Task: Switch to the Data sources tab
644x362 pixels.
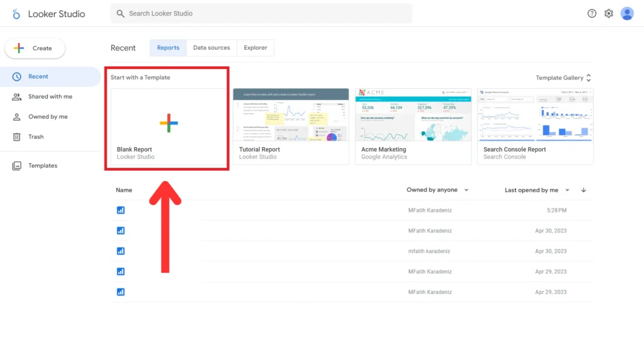Action: (x=211, y=48)
